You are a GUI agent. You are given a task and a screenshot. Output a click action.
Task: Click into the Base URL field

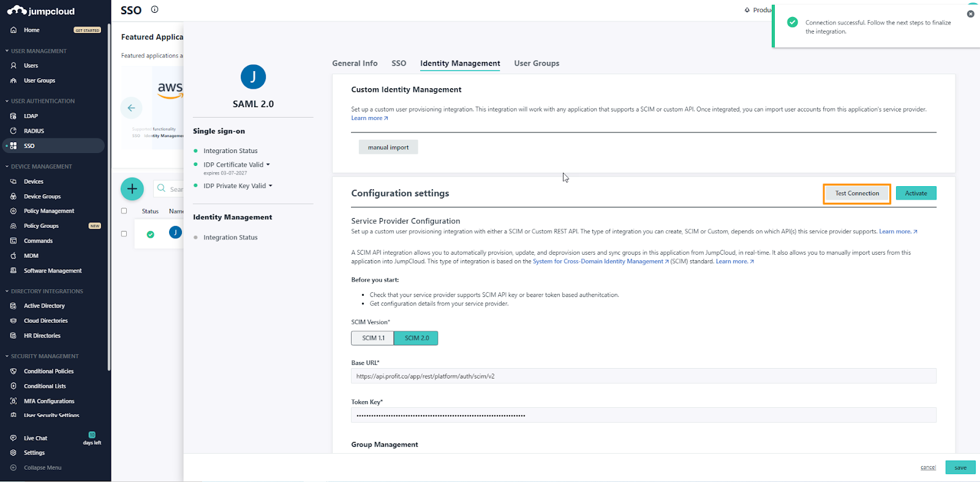[x=643, y=376]
